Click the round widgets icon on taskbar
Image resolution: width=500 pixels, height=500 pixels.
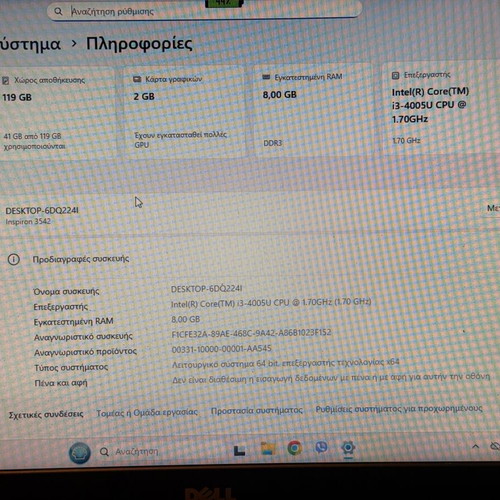pos(80,453)
